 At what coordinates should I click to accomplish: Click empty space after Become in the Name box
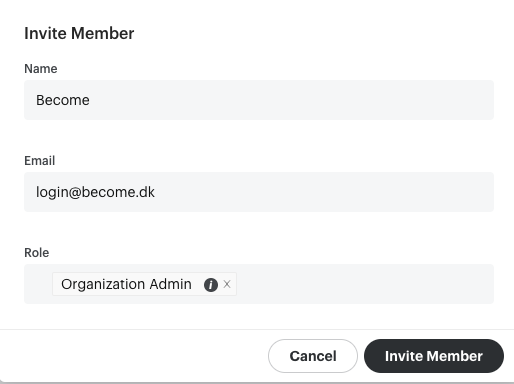(292, 100)
